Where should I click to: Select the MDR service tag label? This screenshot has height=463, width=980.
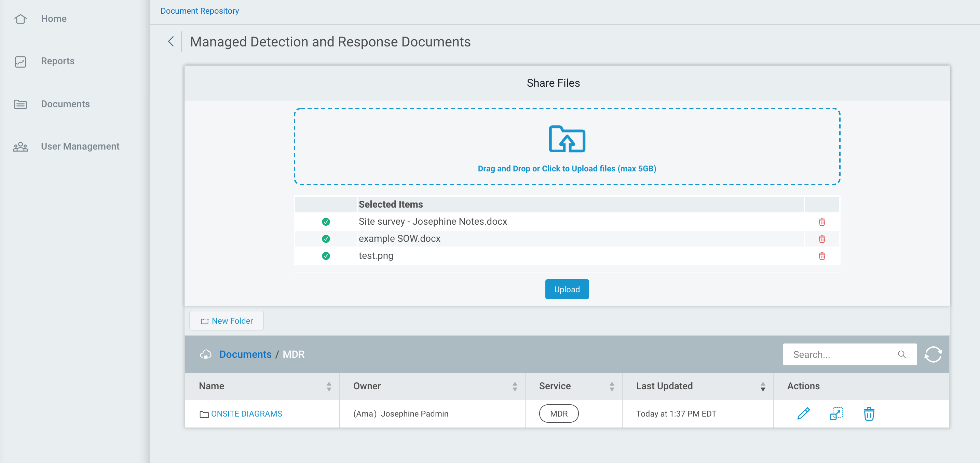click(x=558, y=413)
